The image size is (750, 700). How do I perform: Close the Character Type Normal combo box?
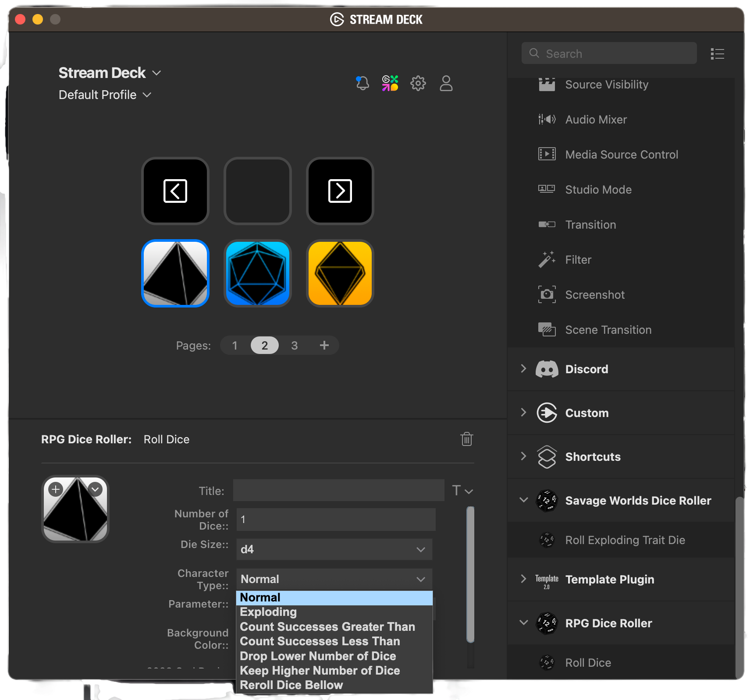point(334,579)
